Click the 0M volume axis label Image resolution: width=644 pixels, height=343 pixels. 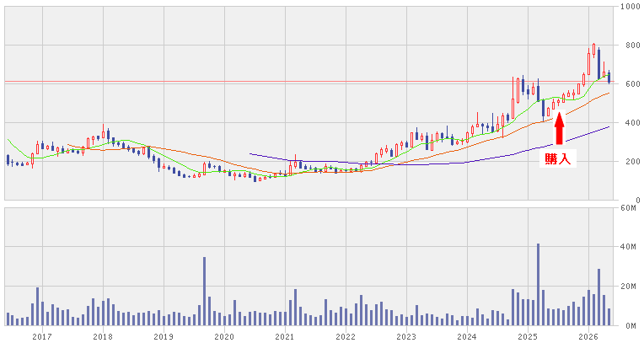point(631,326)
